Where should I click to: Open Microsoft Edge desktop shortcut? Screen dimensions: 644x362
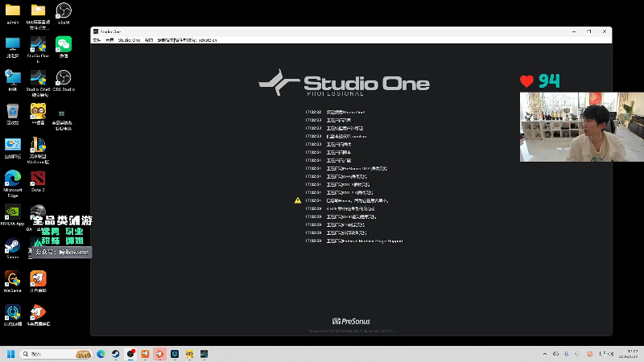[12, 183]
